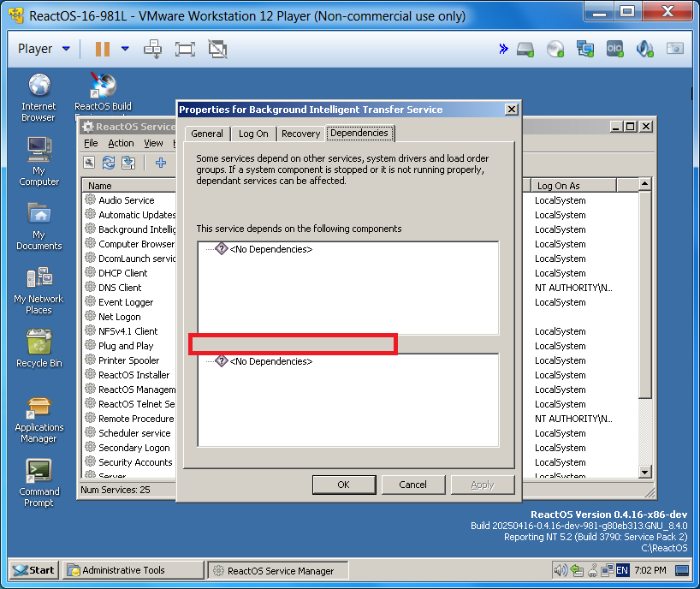Select the Internet Browser desktop icon

39,98
